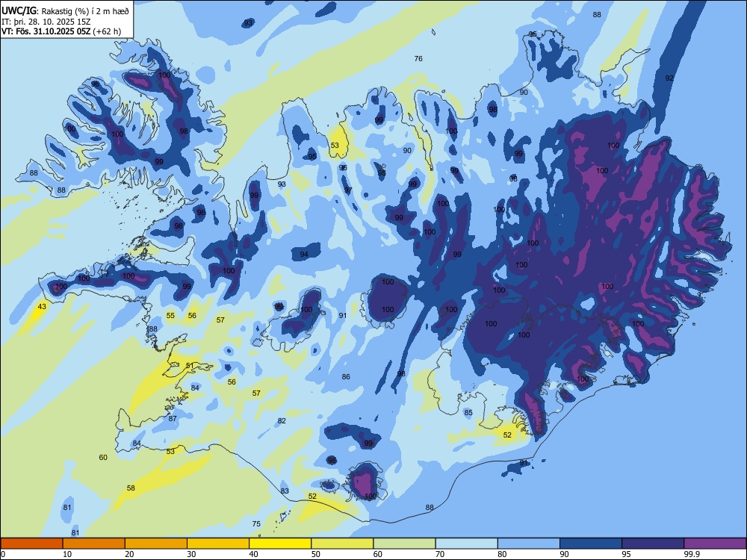Click the legend tick label "70" under the color bar

[440, 554]
